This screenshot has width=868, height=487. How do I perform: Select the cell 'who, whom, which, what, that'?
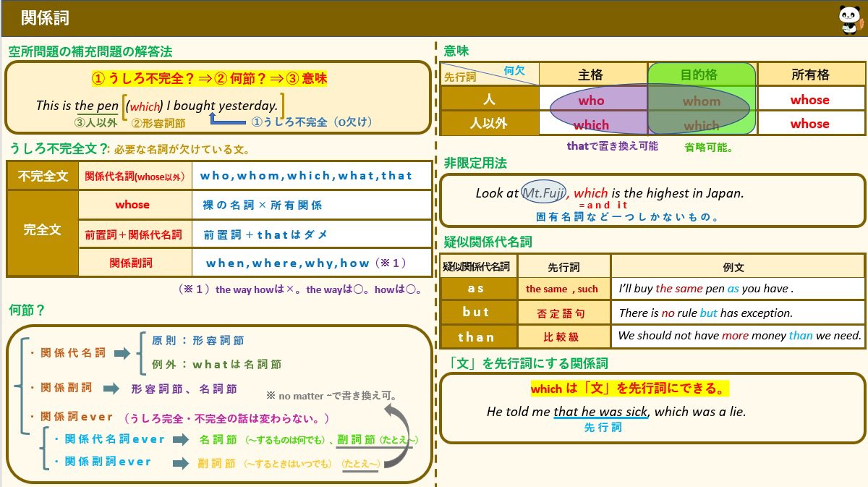coord(312,176)
